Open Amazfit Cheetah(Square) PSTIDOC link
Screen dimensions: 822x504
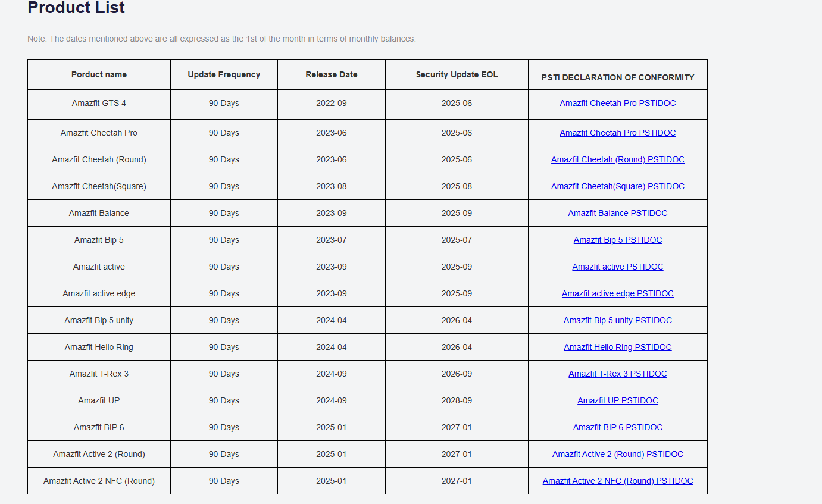[618, 186]
